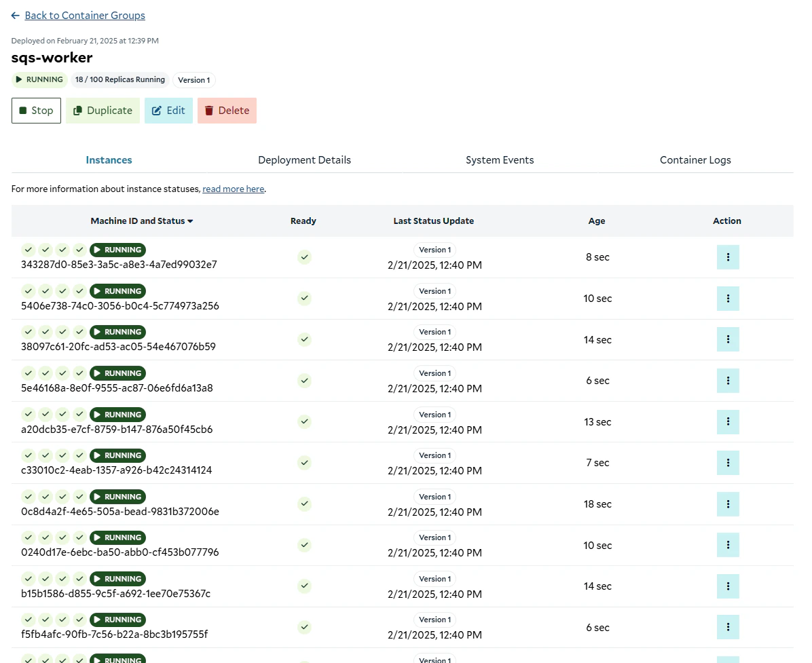Viewport: 812px width, 663px height.
Task: Delete the sqs-worker container group
Action: [227, 110]
